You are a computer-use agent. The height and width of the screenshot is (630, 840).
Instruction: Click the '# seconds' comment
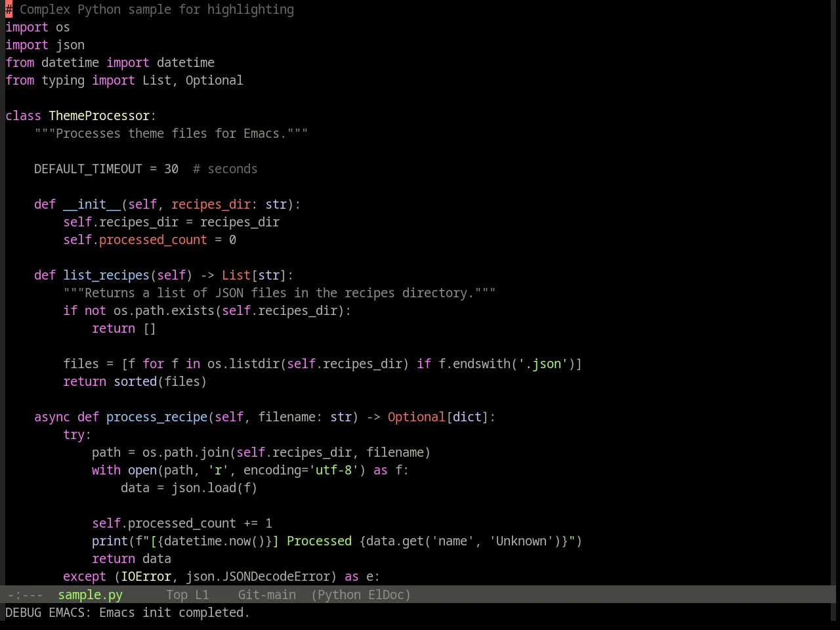tap(225, 169)
